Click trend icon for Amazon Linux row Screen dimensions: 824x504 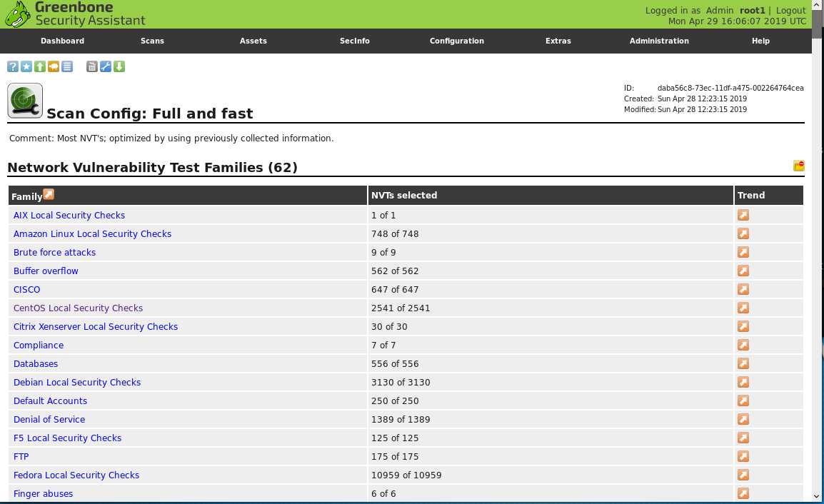(x=743, y=233)
